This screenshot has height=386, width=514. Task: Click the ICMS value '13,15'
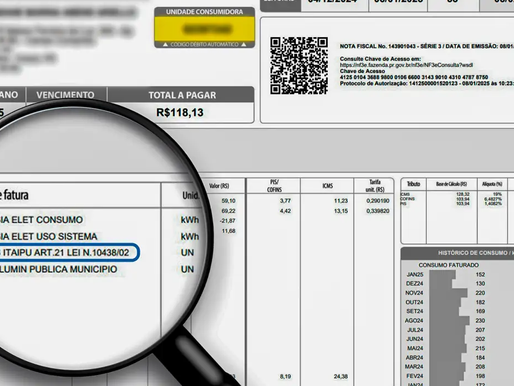coord(341,211)
